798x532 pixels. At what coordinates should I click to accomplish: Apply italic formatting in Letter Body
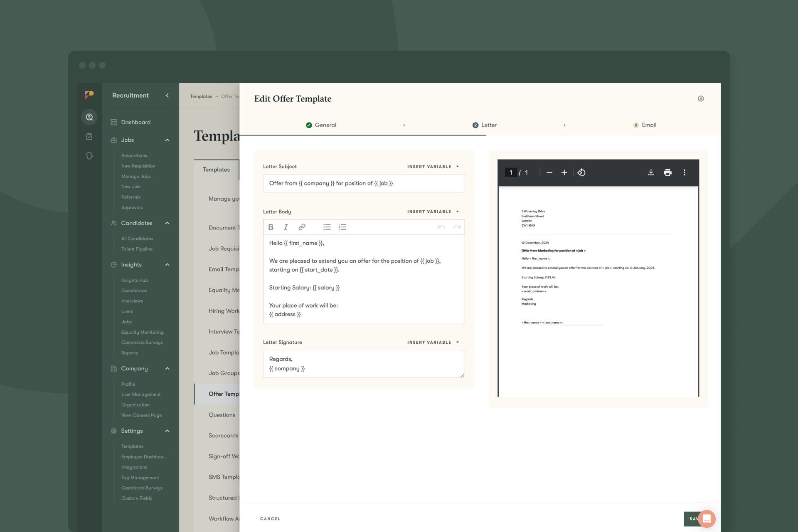(x=286, y=227)
